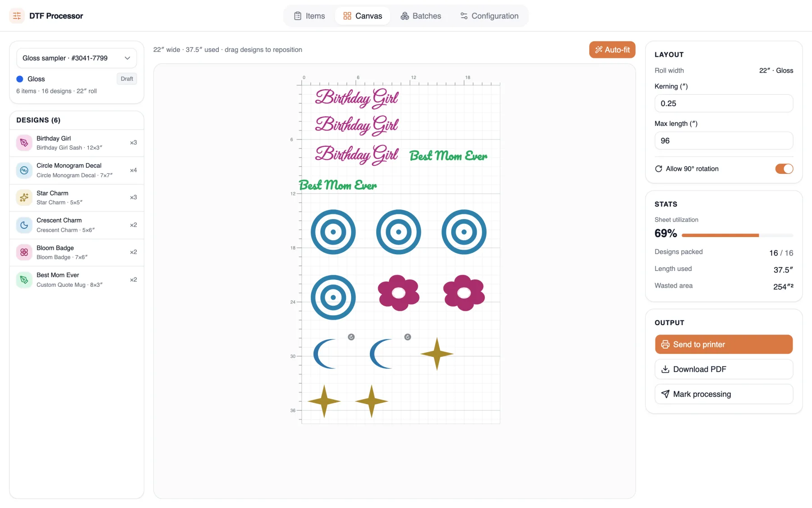Expand the Gloss sampler batch dropdown
Screen dimensions: 812x508
(77, 58)
